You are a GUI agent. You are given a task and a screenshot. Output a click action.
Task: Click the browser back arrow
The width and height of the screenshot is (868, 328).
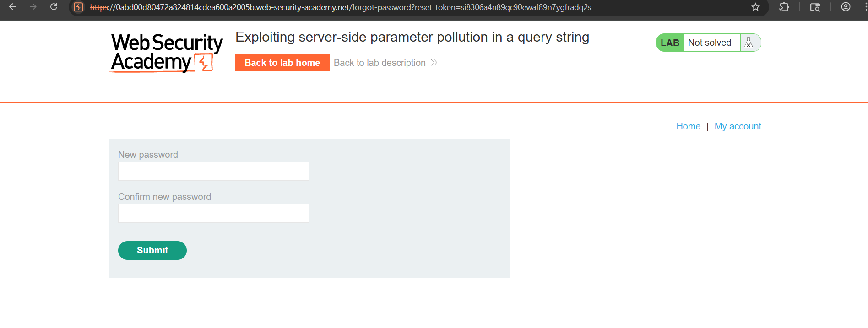click(13, 7)
